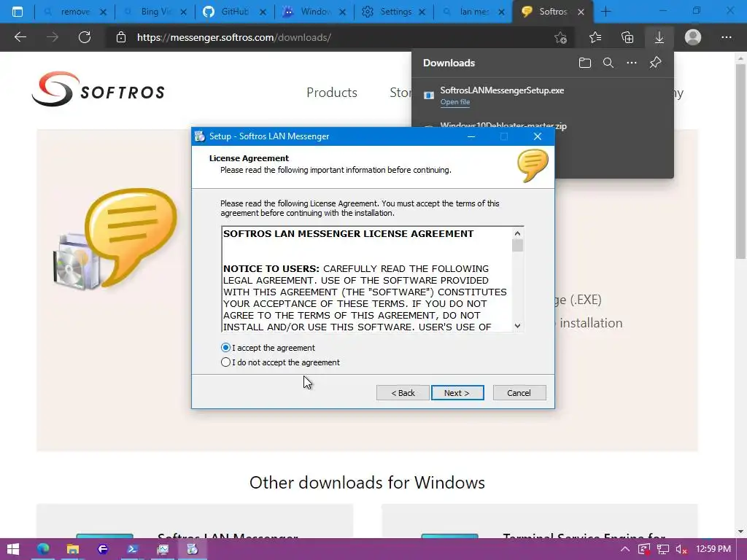747x560 pixels.
Task: Add this page to favorites
Action: [561, 37]
